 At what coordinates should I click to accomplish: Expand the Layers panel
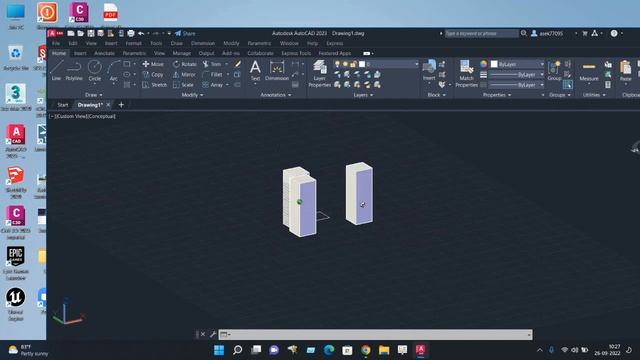(363, 95)
